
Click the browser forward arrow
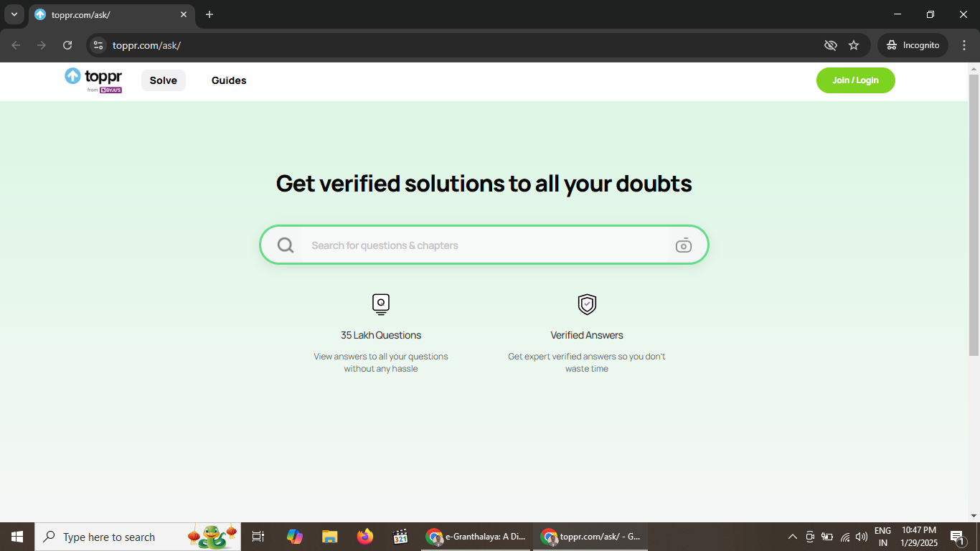point(42,45)
